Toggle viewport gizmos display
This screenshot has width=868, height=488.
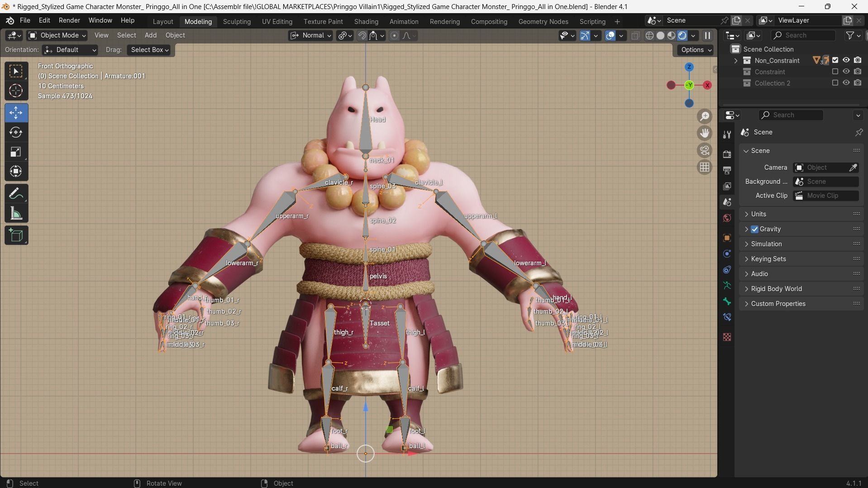pos(585,35)
